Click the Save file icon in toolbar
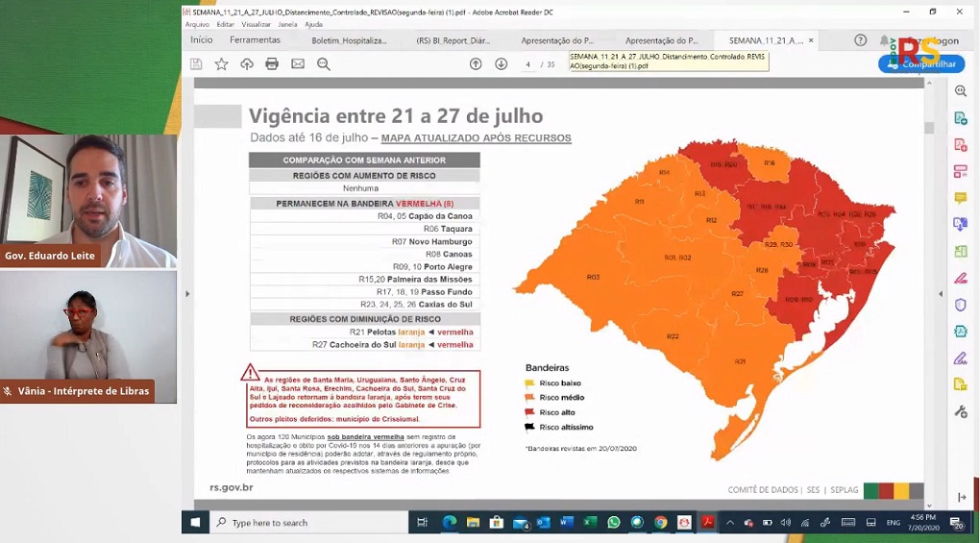 [196, 64]
